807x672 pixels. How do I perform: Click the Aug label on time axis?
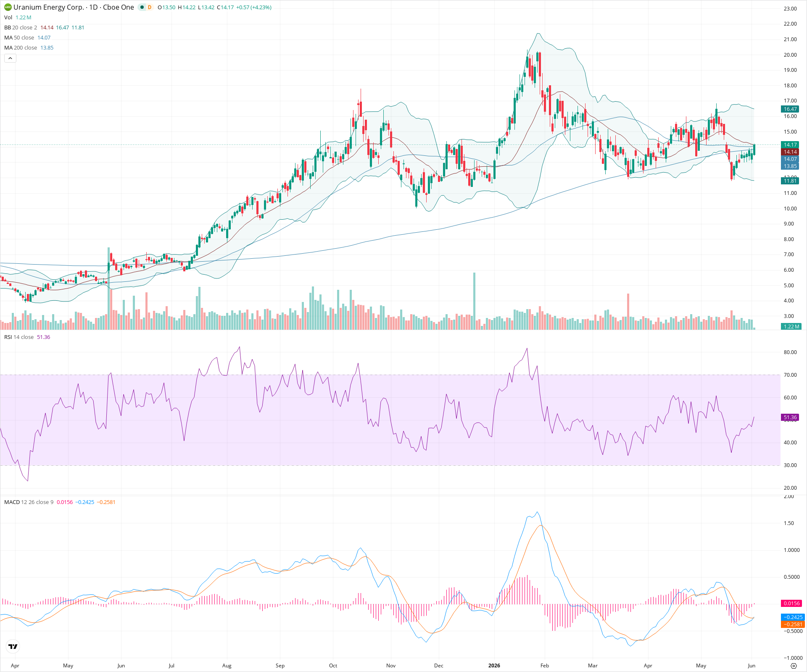click(x=227, y=665)
